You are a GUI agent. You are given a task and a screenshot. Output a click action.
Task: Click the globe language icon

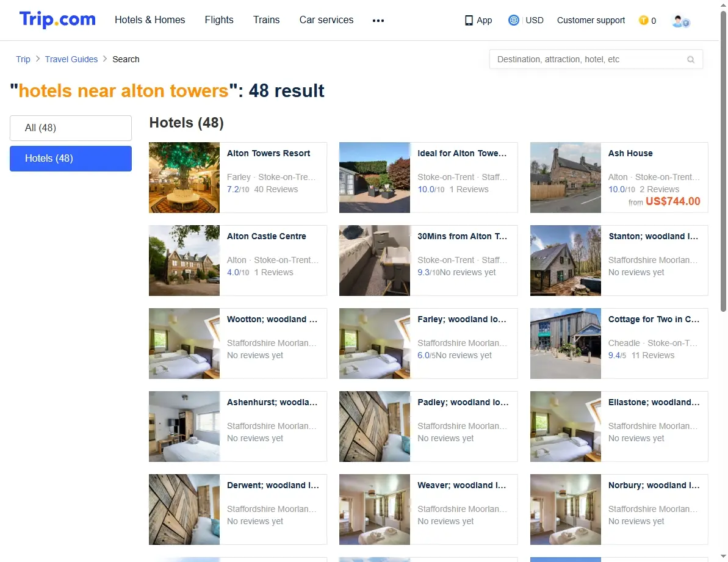[513, 20]
